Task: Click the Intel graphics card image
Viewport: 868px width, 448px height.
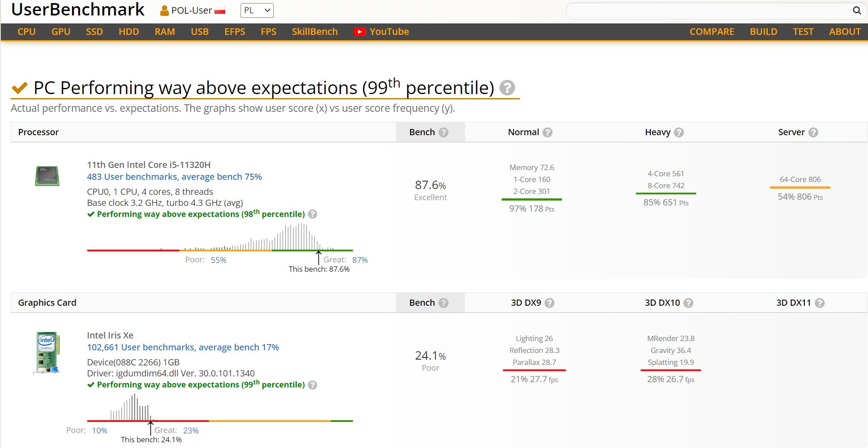Action: click(47, 352)
